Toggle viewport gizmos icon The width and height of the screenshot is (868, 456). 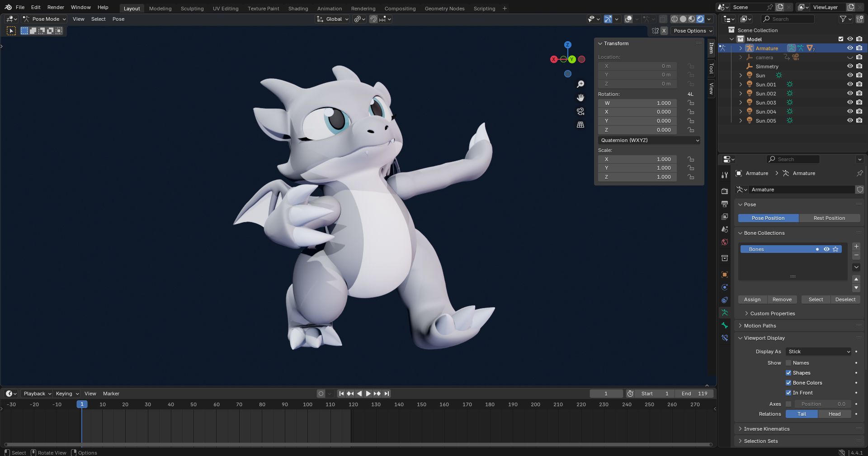[x=608, y=19]
